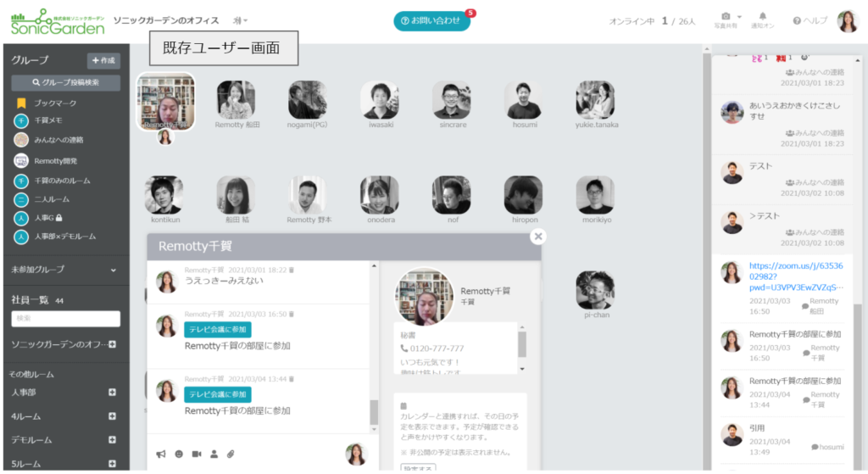This screenshot has width=868, height=474.
Task: Select hosumi member thumbnail
Action: point(524,100)
